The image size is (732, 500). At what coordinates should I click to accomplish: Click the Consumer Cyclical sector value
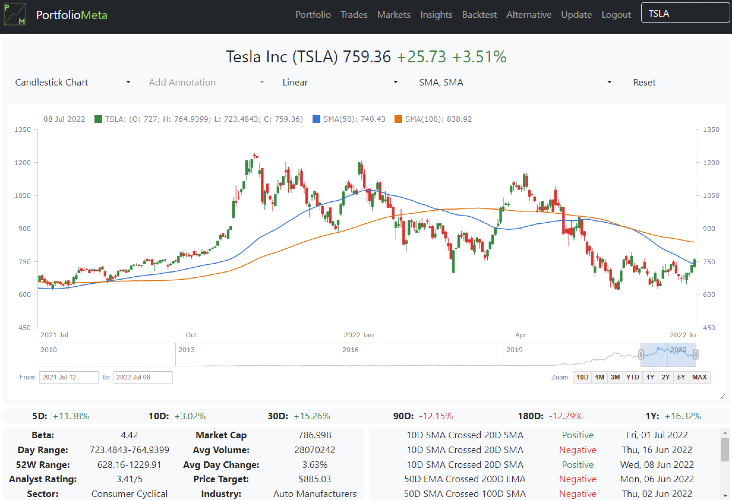(x=129, y=493)
